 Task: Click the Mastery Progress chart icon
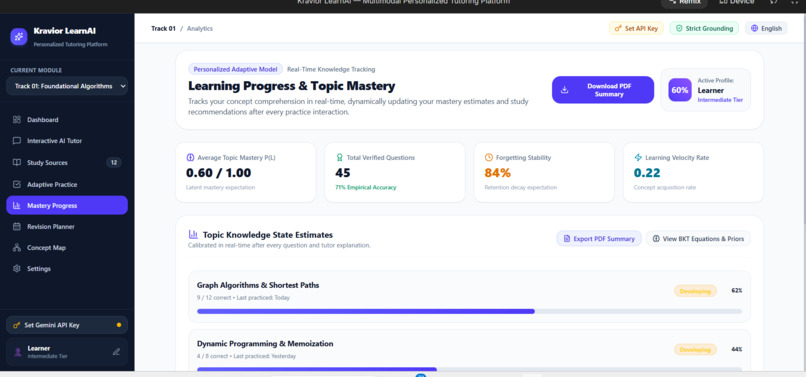[x=16, y=205]
